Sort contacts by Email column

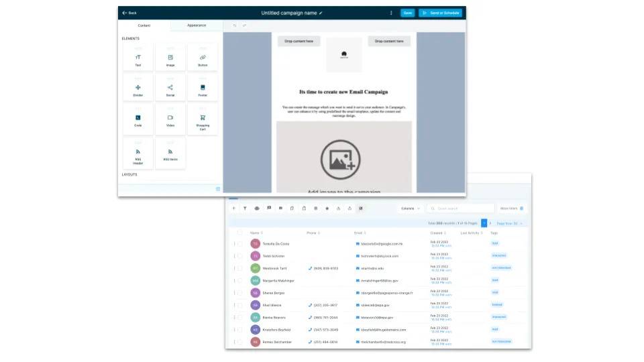[360, 233]
